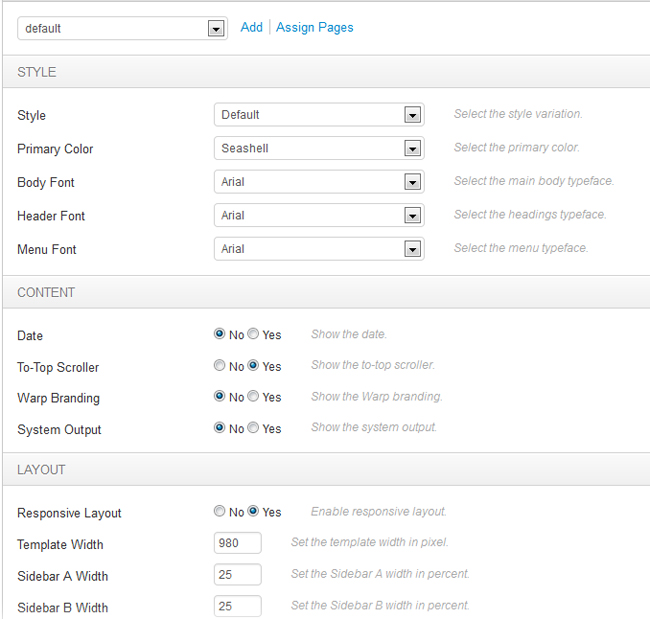650x619 pixels.
Task: Click the Template Width input field
Action: pyautogui.click(x=238, y=543)
